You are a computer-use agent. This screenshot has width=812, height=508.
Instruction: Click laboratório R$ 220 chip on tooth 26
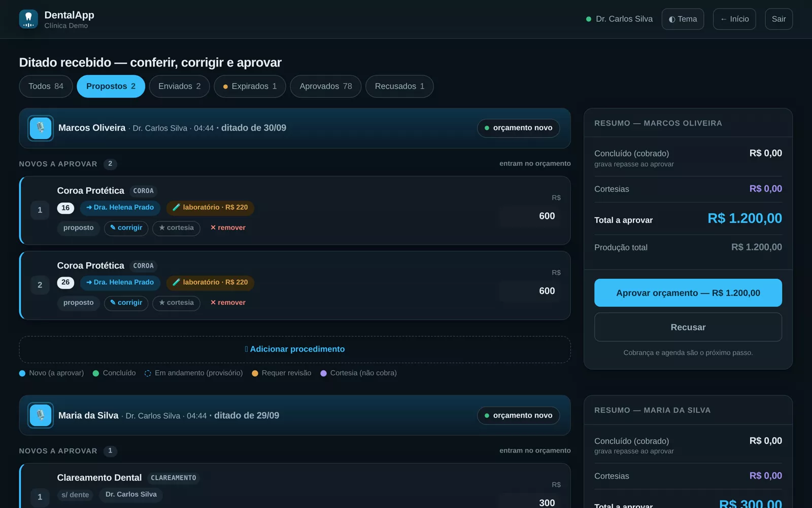pyautogui.click(x=210, y=282)
